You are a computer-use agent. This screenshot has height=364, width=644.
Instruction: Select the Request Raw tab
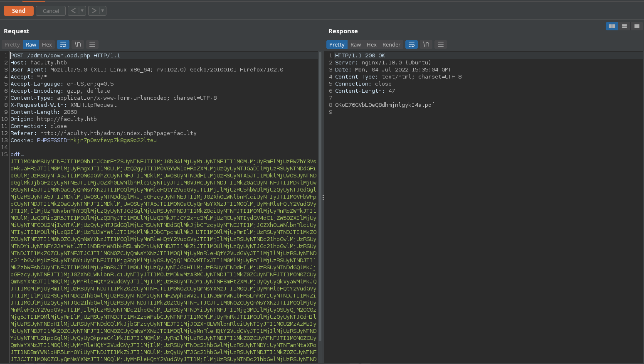(31, 44)
